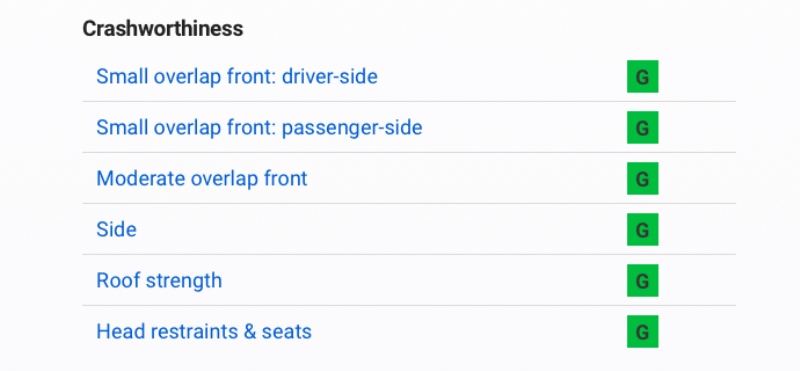The height and width of the screenshot is (371, 800).
Task: Click blank area in Moderate overlap front row
Action: [467, 179]
